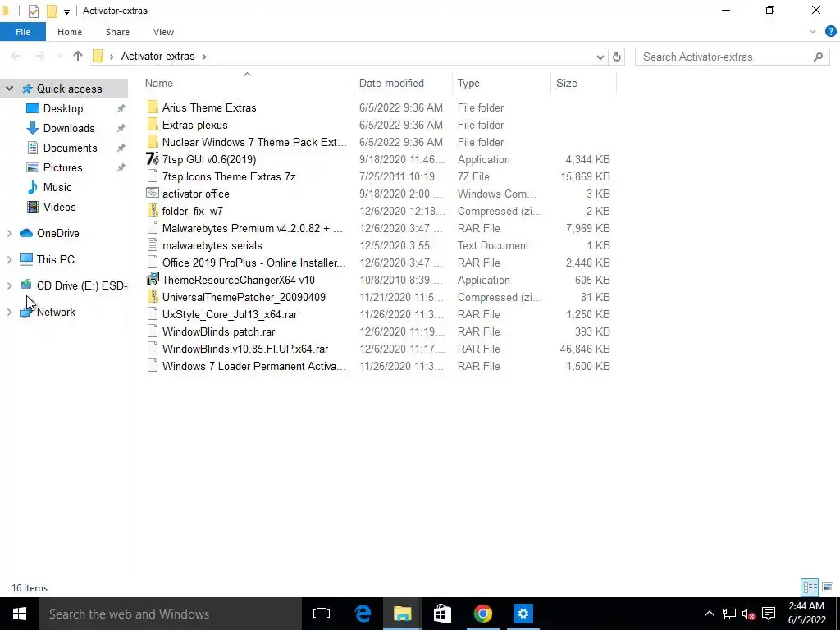Screen dimensions: 840x630
Task: Launch Google Chrome from the taskbar
Action: [482, 614]
